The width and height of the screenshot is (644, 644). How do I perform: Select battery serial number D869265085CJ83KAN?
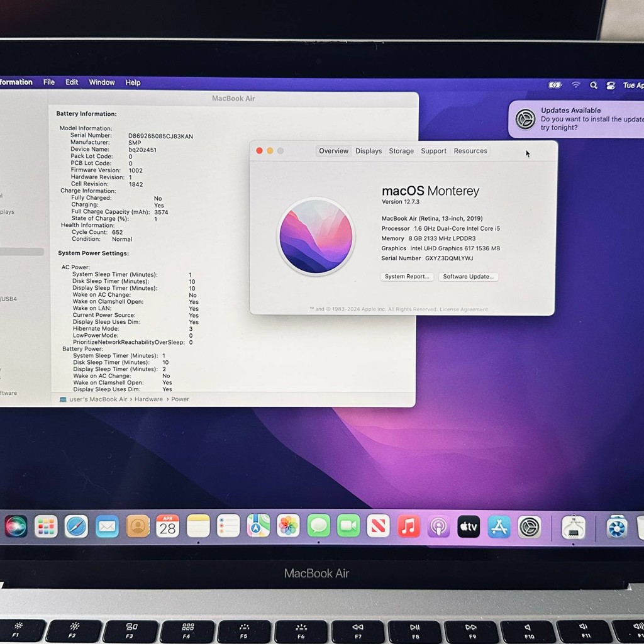point(160,136)
